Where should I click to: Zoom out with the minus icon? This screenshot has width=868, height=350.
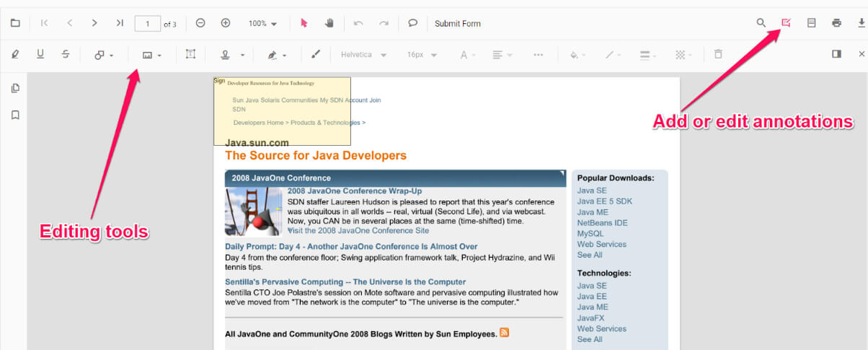(x=200, y=23)
